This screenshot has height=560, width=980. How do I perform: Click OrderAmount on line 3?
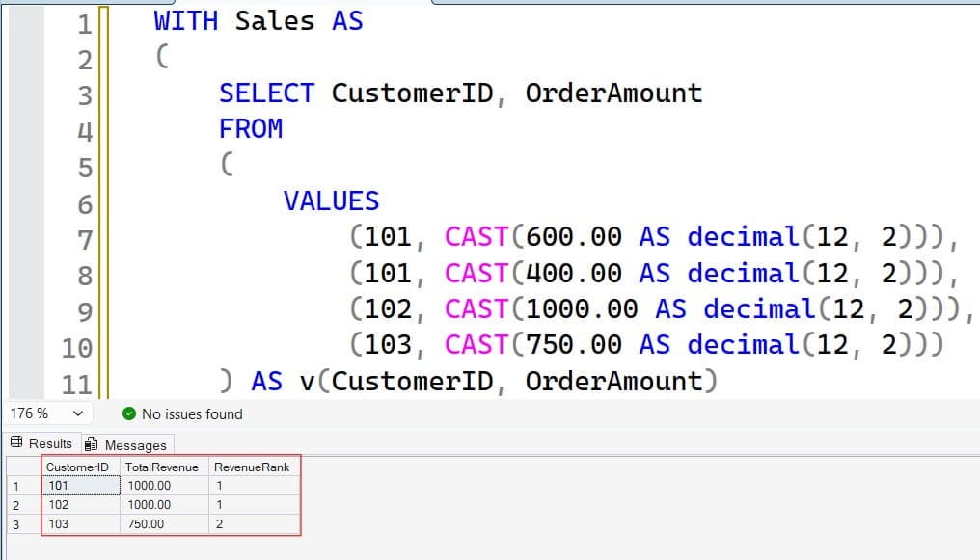click(x=613, y=93)
